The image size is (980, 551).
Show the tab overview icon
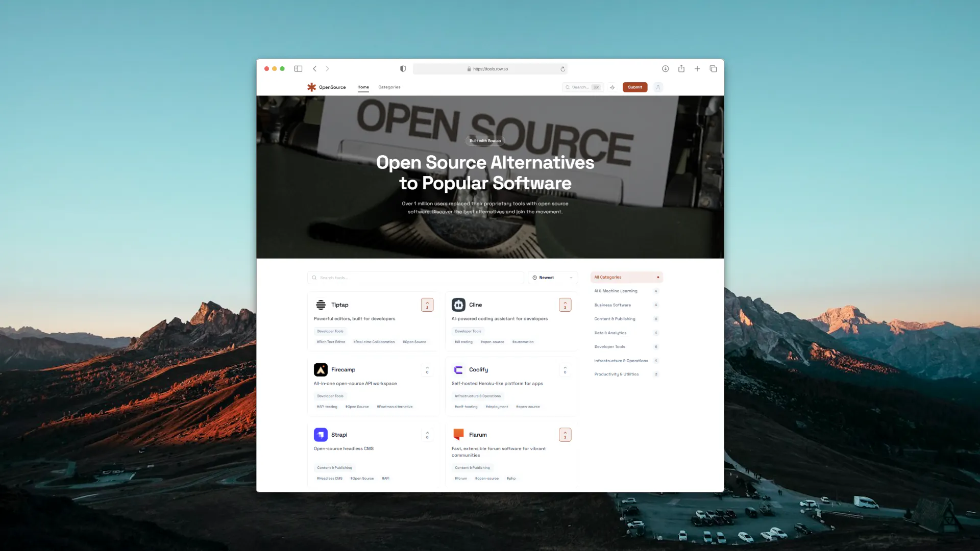click(x=713, y=69)
